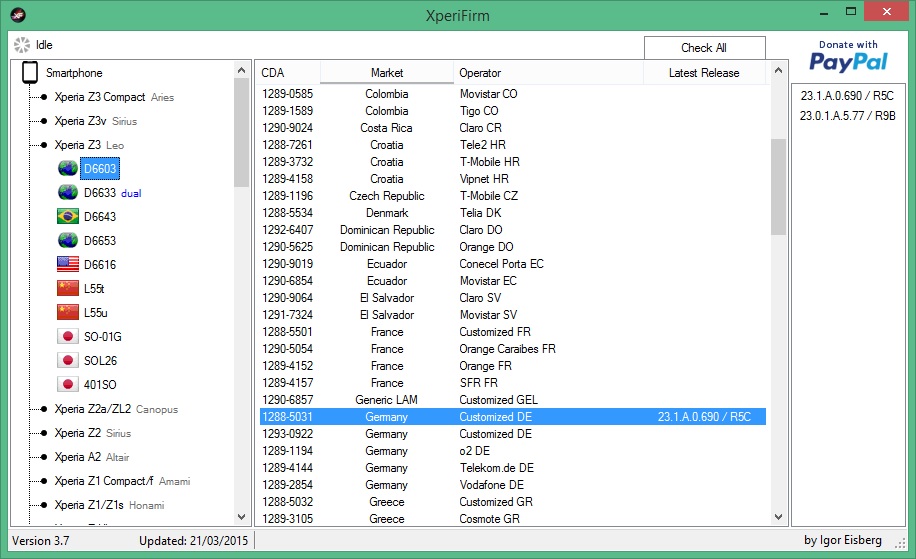Sort by the Operator column header

(548, 72)
